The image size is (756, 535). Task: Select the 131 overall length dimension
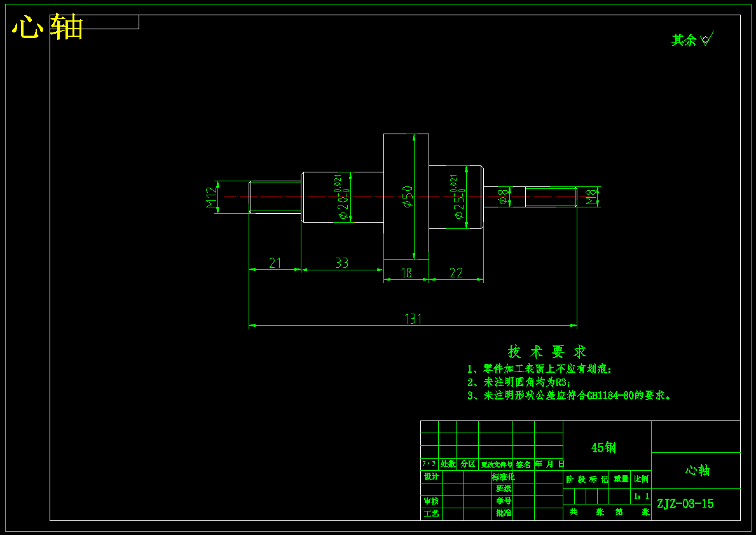pos(413,319)
